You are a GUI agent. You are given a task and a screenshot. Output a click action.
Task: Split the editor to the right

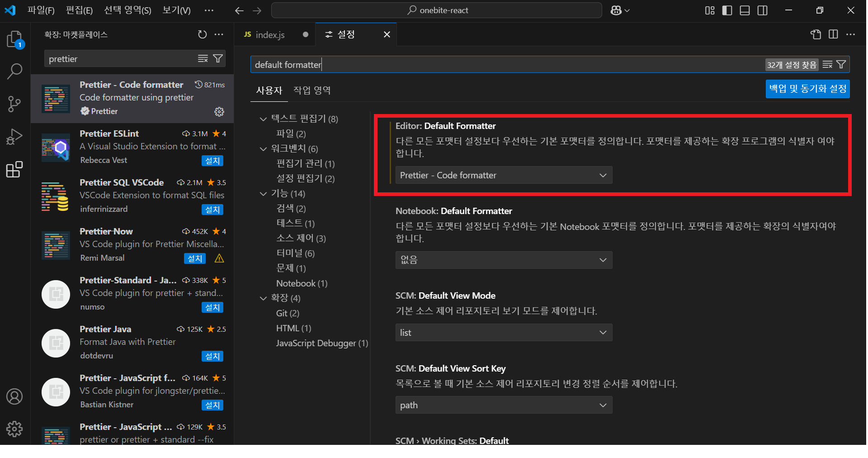click(833, 34)
